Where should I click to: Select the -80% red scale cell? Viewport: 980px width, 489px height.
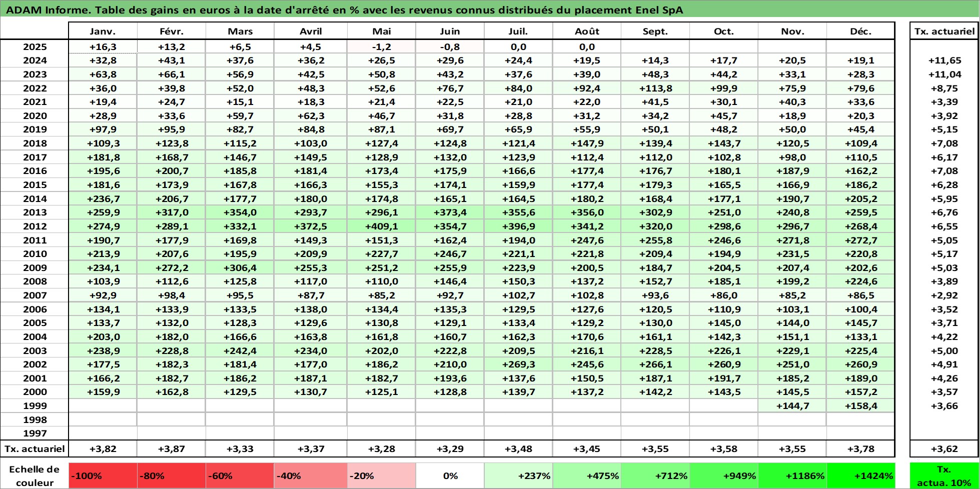click(172, 476)
